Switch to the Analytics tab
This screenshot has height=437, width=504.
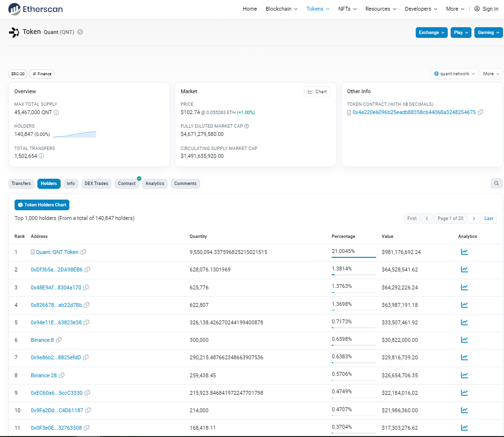[155, 184]
